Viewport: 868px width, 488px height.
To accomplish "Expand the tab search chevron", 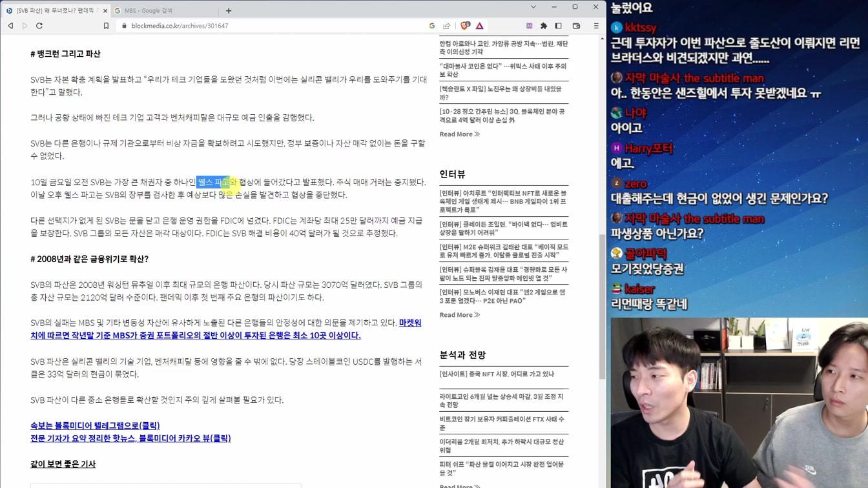I will point(533,7).
